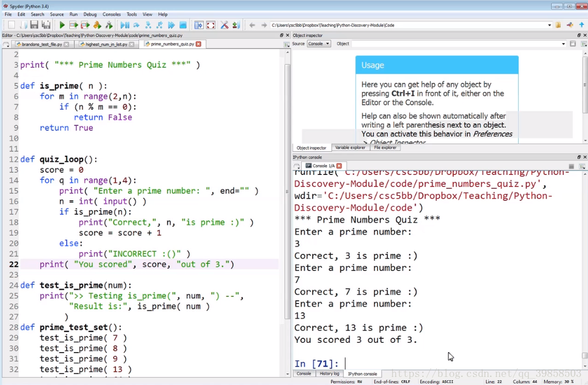Expand the working directory path dropdown

(x=549, y=25)
